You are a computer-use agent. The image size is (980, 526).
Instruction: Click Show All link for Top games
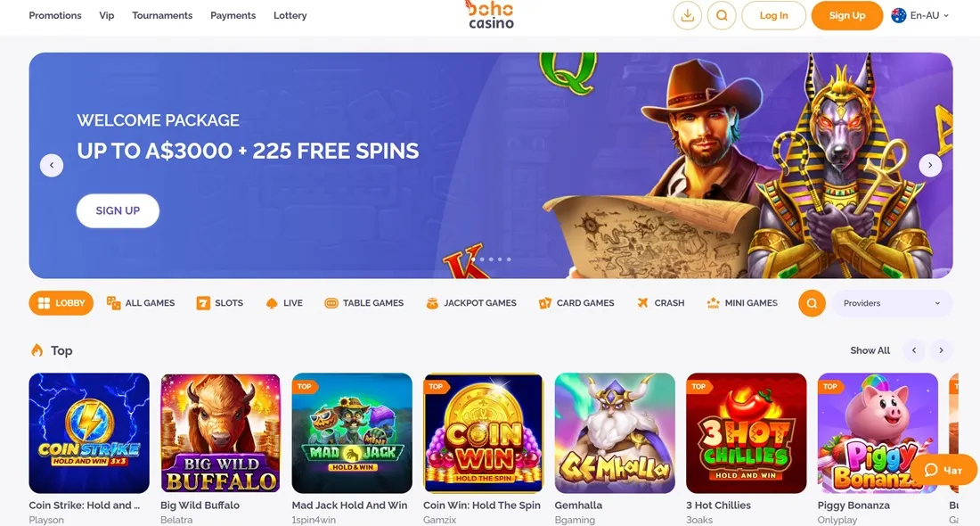tap(870, 351)
